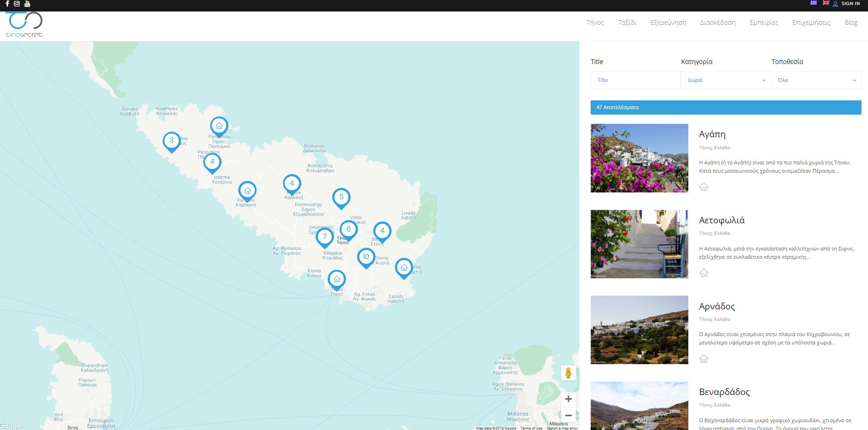Click 'Τήνος, Ελλάδα' under Αετοφωλιά

[715, 233]
